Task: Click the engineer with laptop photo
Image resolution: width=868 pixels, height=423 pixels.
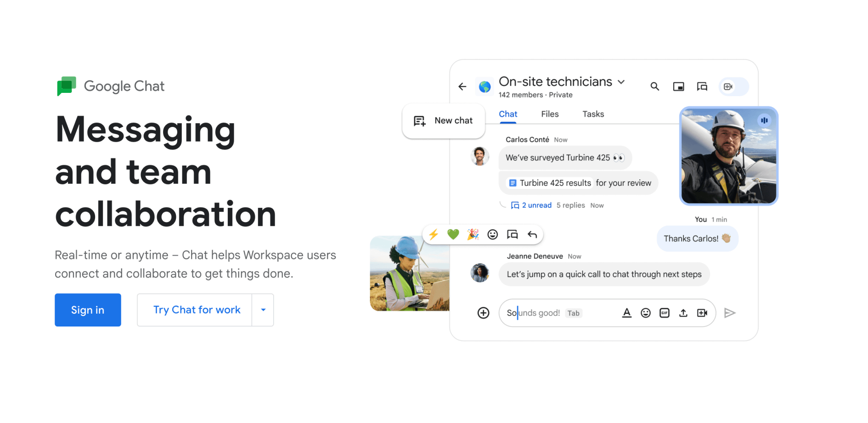Action: (x=410, y=273)
